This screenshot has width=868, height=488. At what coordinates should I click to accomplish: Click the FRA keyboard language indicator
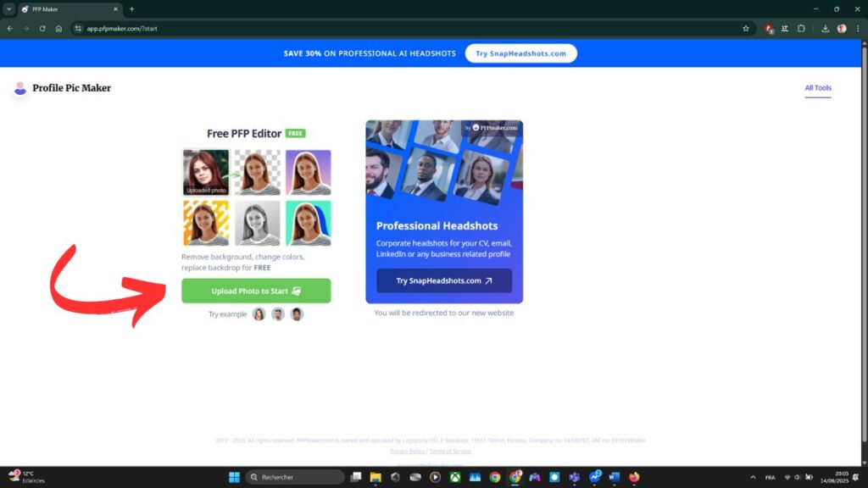point(770,478)
